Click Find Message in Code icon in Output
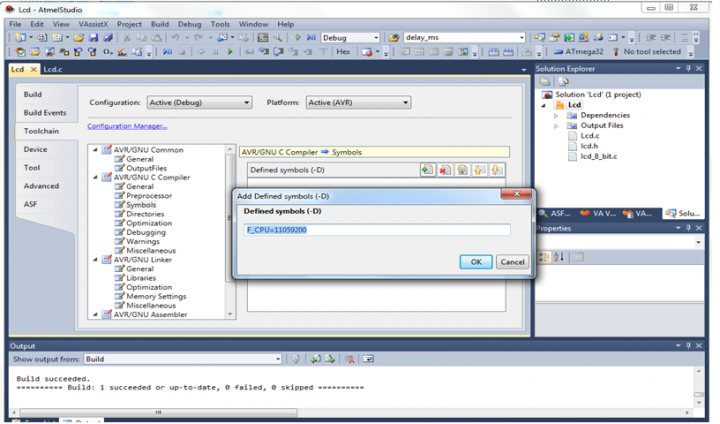This screenshot has width=720, height=424. [296, 359]
